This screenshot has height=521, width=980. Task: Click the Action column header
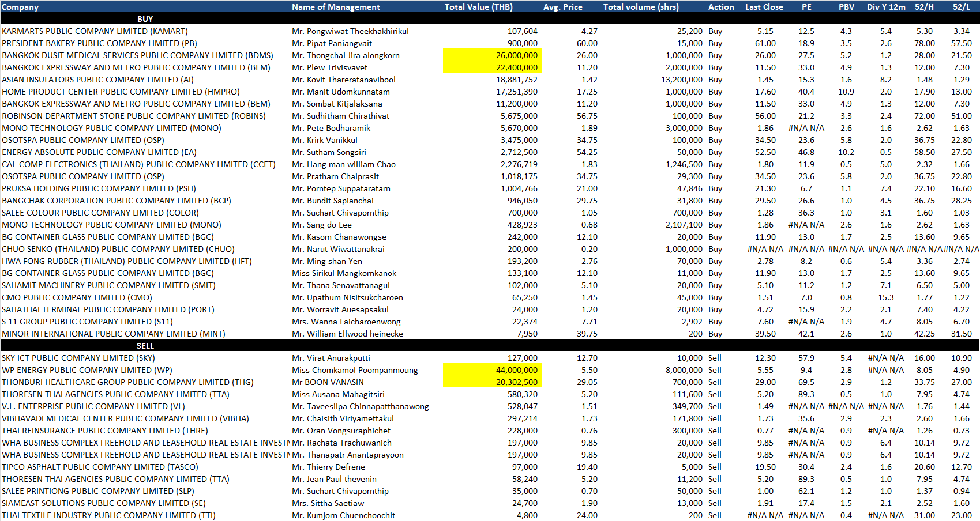[721, 7]
